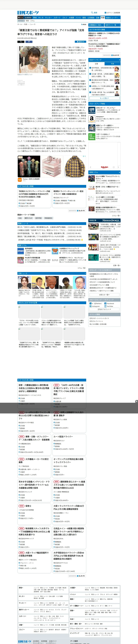Image resolution: width=138 pixels, height=644 pixels.
Task: Click the Nikkan Sports header logo
Action: (28, 12)
